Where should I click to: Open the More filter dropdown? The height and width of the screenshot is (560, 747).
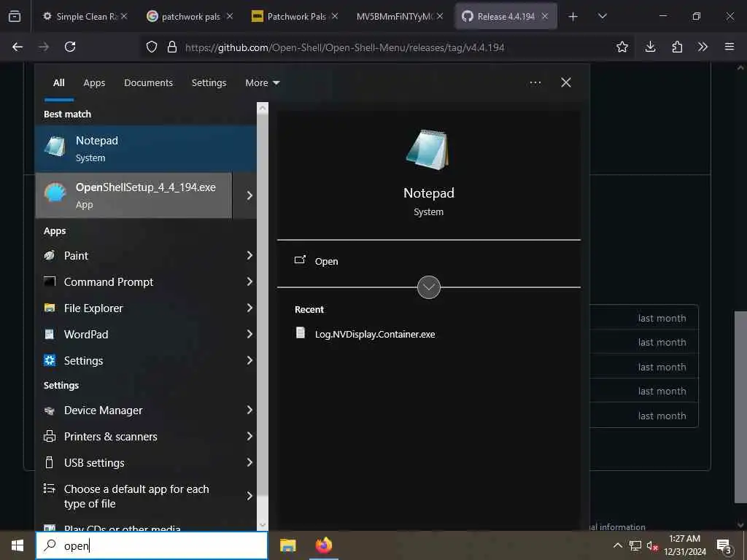[263, 83]
